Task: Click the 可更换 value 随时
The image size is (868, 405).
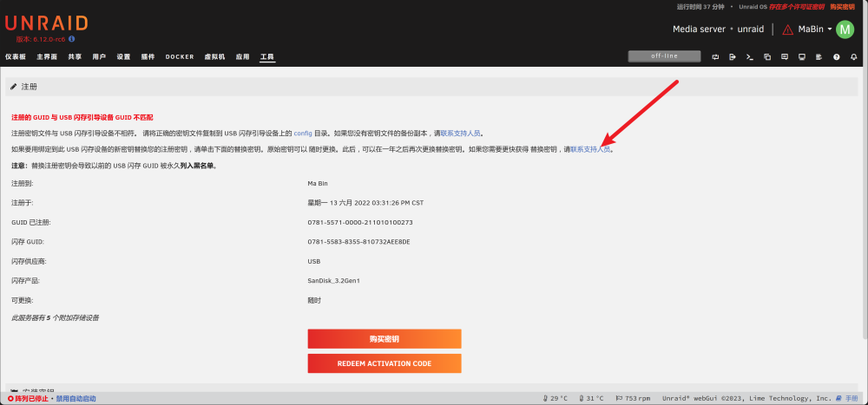Action: pyautogui.click(x=314, y=300)
